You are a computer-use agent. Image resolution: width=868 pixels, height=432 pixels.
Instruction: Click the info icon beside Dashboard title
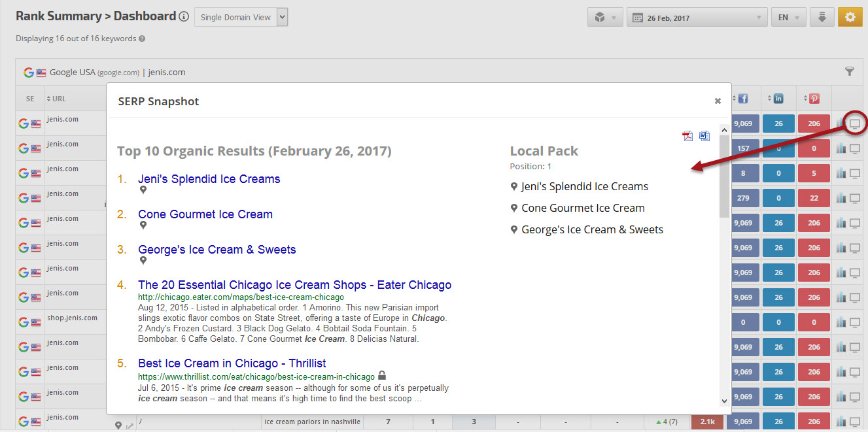184,17
